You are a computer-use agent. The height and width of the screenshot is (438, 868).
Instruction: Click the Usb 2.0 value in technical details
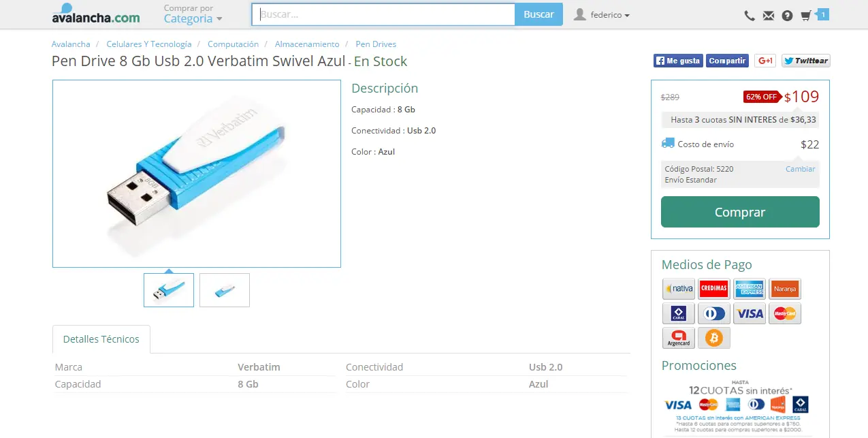(x=546, y=367)
